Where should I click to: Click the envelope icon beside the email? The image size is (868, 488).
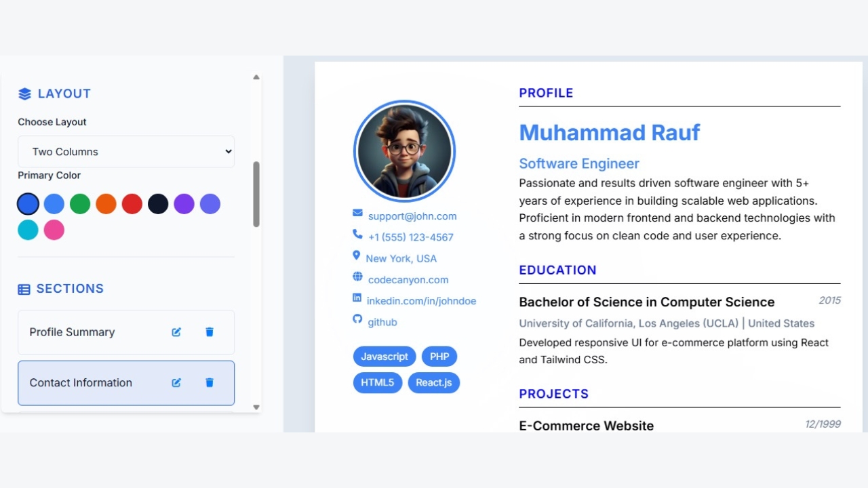tap(357, 213)
